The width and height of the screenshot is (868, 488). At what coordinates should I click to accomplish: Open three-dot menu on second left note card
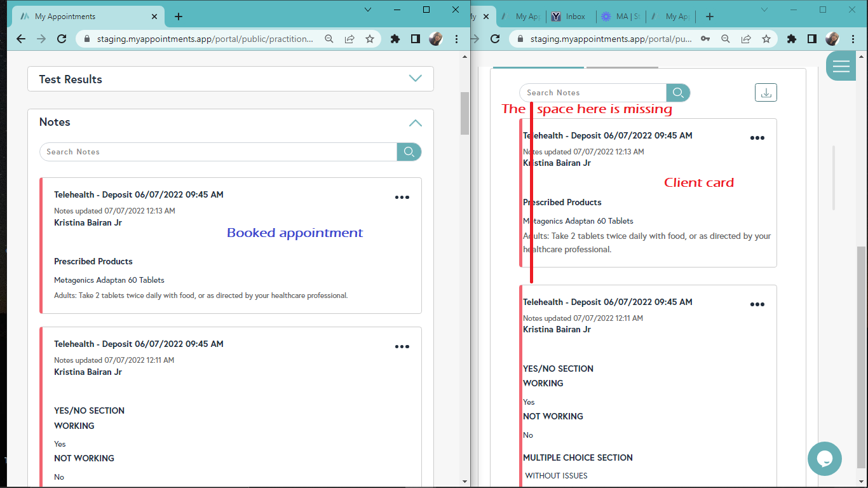click(402, 347)
